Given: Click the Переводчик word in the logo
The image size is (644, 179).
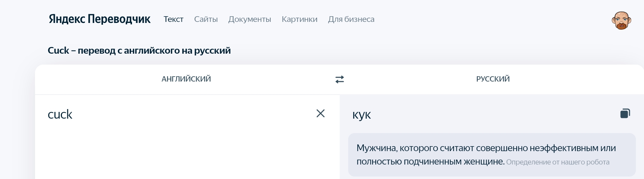Looking at the screenshot, I should pos(119,19).
